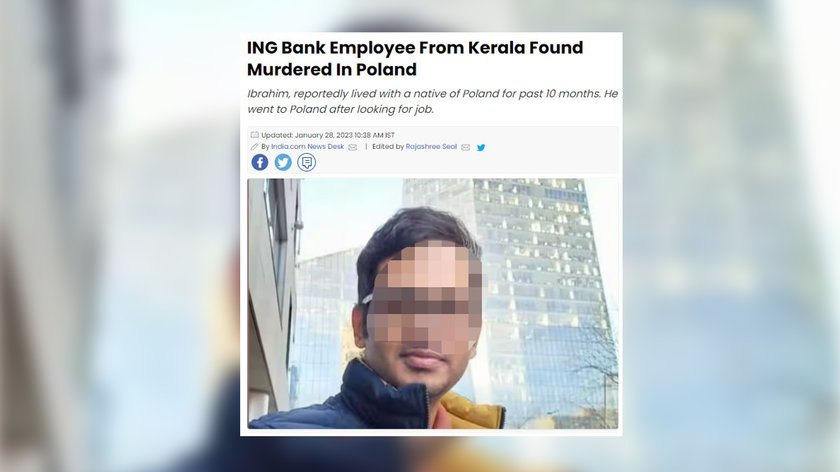Click the pencil icon before byline

pyautogui.click(x=254, y=147)
